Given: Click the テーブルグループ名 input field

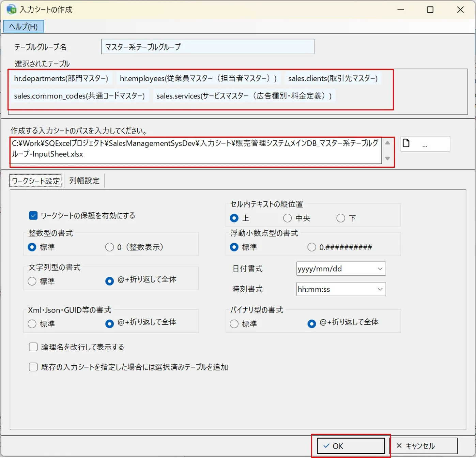Looking at the screenshot, I should 208,47.
